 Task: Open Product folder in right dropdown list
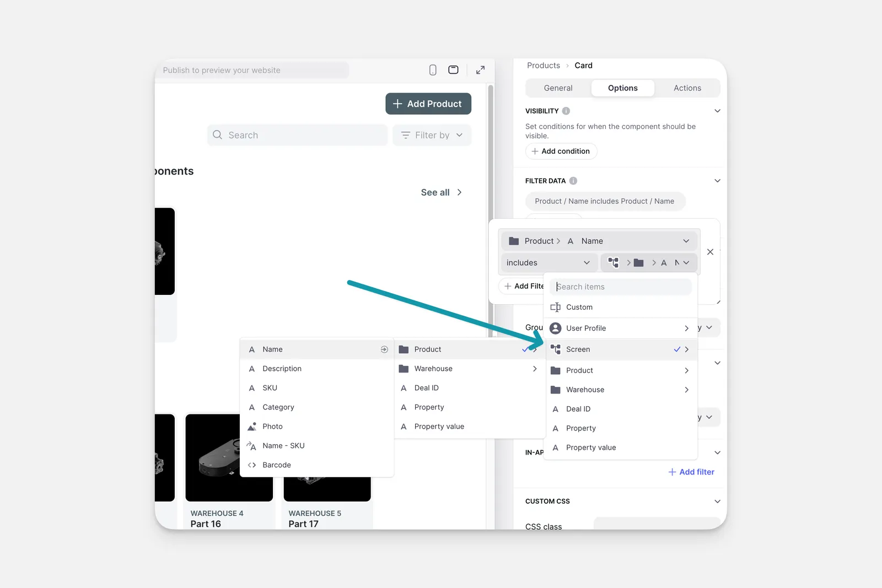[x=621, y=370]
